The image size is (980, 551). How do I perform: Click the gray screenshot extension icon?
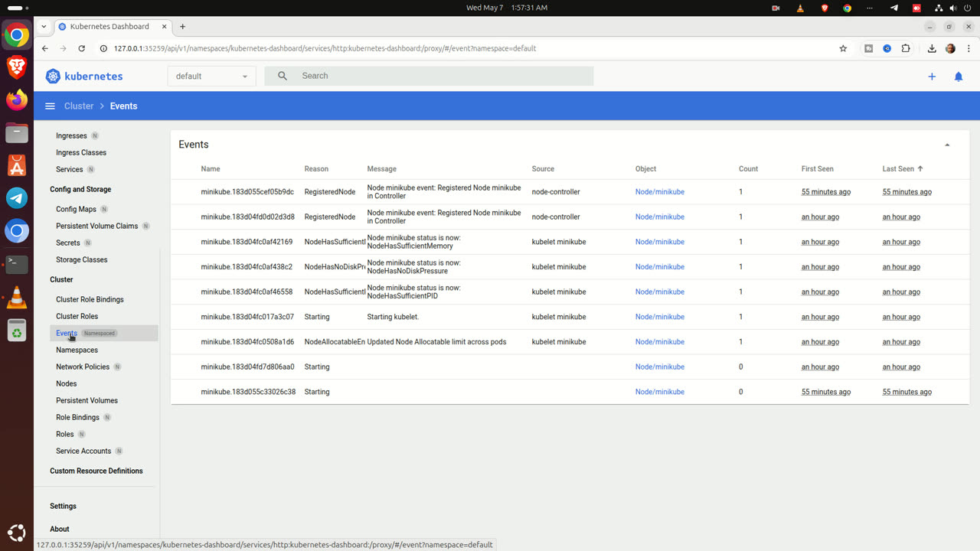(868, 48)
